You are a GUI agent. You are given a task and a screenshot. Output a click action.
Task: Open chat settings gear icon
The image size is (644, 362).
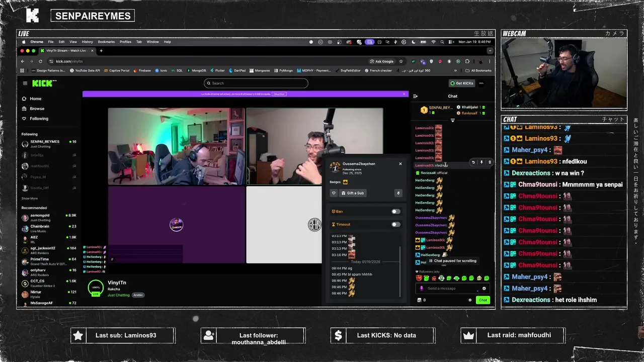pos(470,300)
